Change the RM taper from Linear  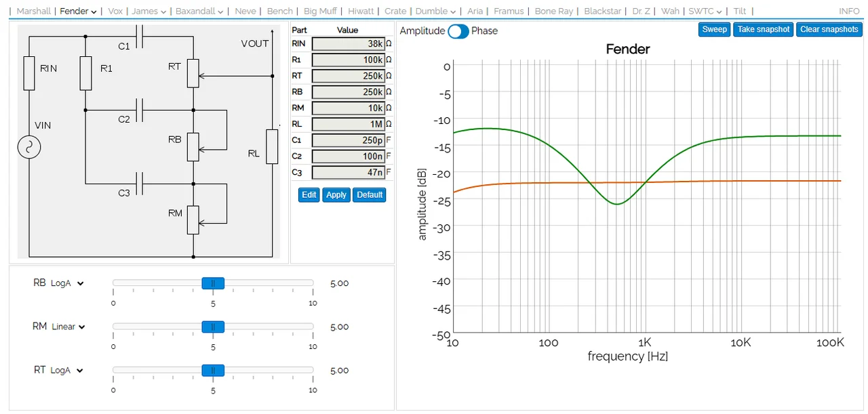(68, 327)
